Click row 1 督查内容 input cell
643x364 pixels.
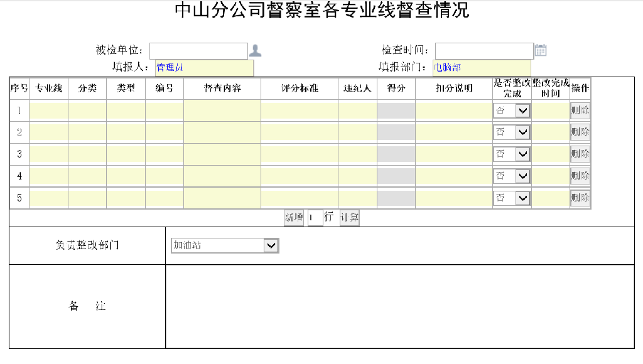click(222, 110)
